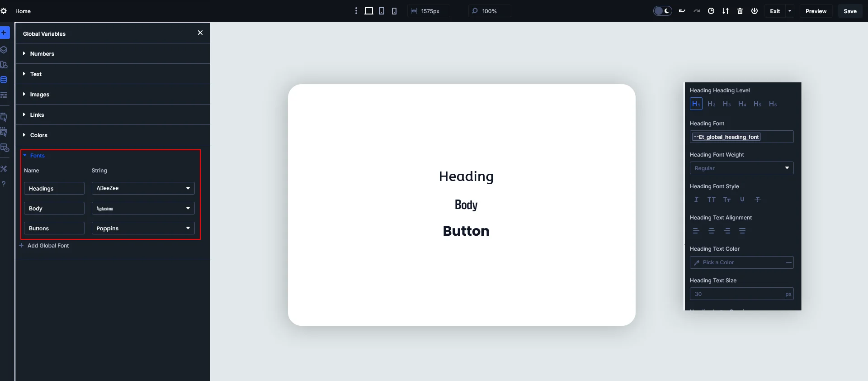Open the Poppins font dropdown for Buttons

(143, 228)
